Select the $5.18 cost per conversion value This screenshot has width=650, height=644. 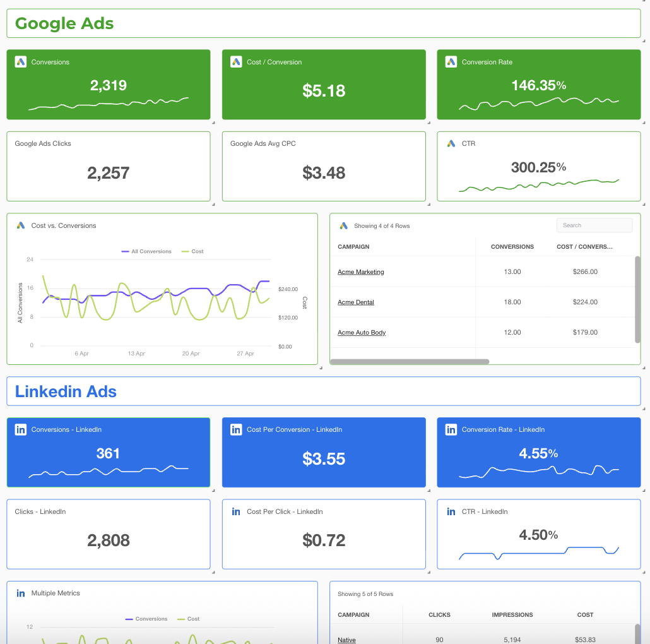pyautogui.click(x=324, y=91)
